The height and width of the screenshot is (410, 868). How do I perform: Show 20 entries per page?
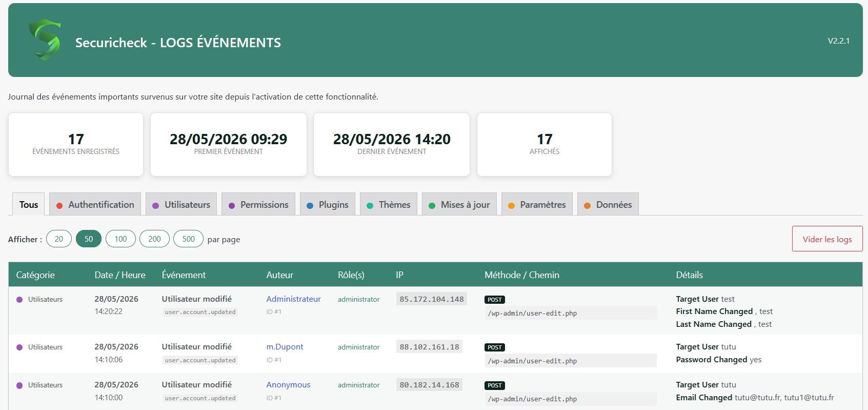click(59, 239)
